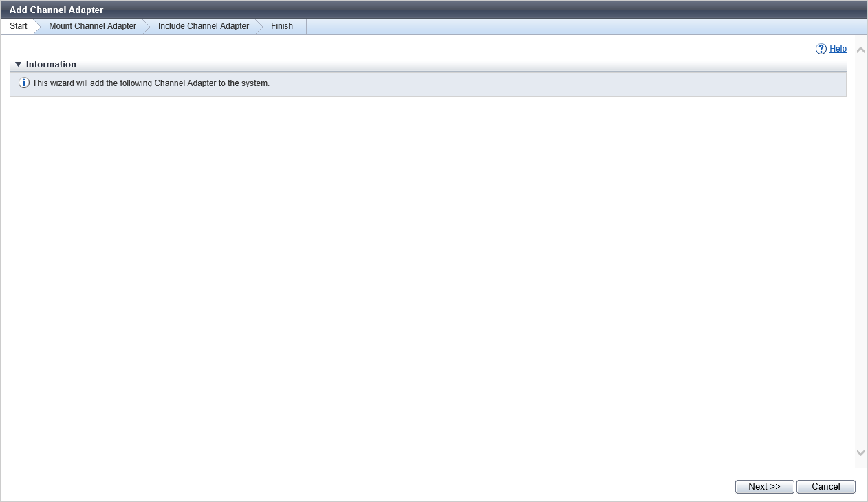Click the empty wizard content area

click(x=426, y=275)
